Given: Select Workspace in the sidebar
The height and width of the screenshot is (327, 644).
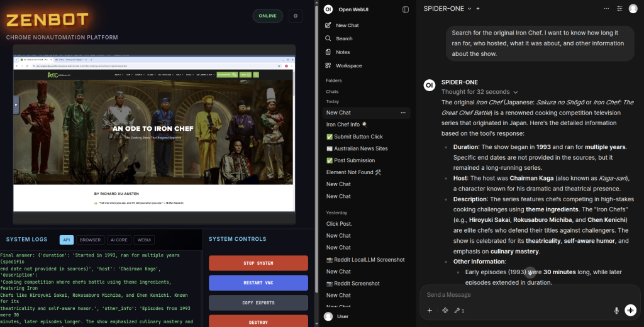Looking at the screenshot, I should [348, 65].
